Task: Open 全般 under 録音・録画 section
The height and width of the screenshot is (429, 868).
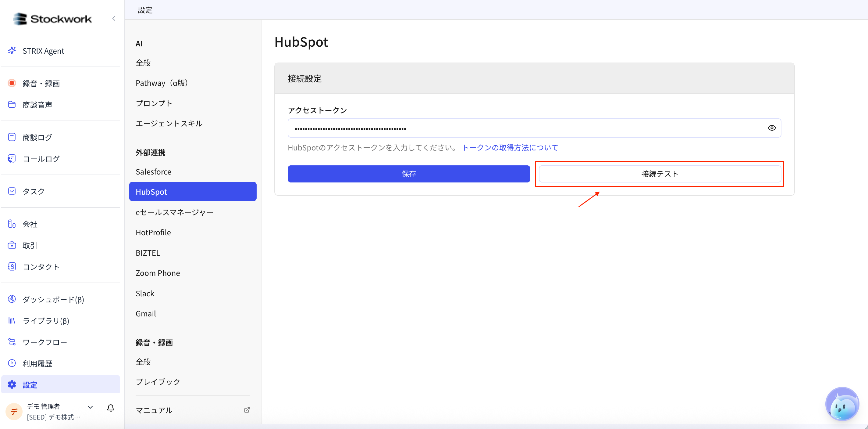Action: pyautogui.click(x=193, y=362)
